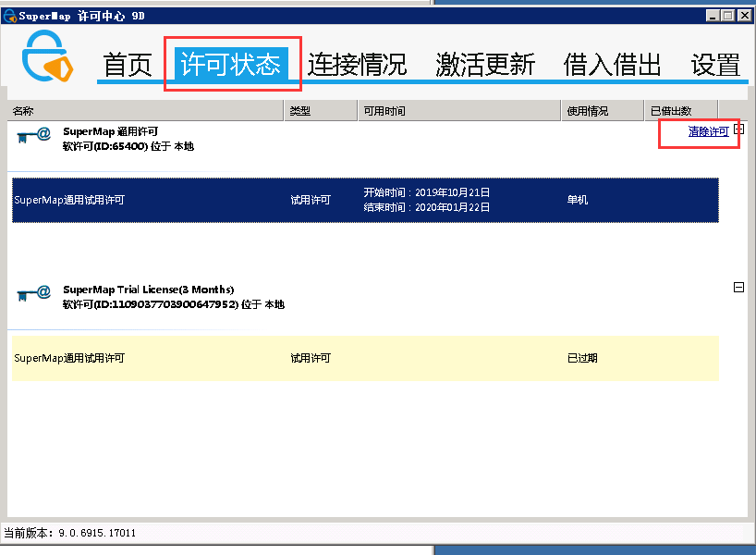Click 开始时间：2019年10月21日 text
Screen dimensions: 756x555
click(427, 192)
